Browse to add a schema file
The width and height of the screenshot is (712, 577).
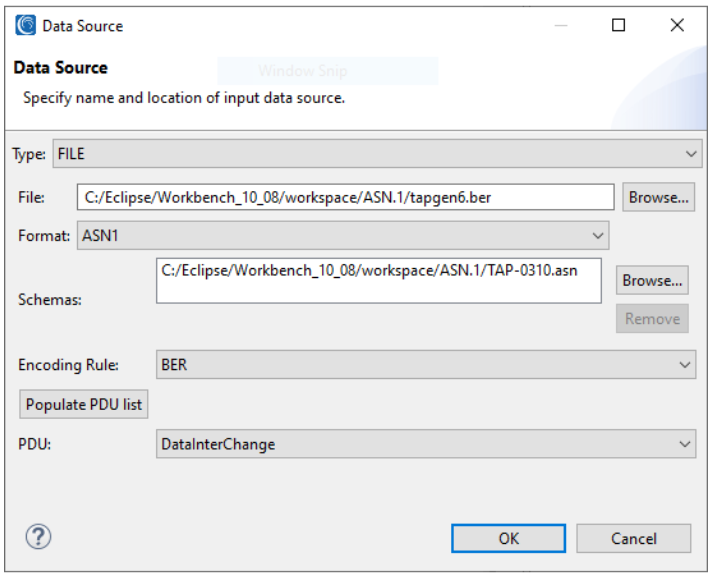coord(652,281)
